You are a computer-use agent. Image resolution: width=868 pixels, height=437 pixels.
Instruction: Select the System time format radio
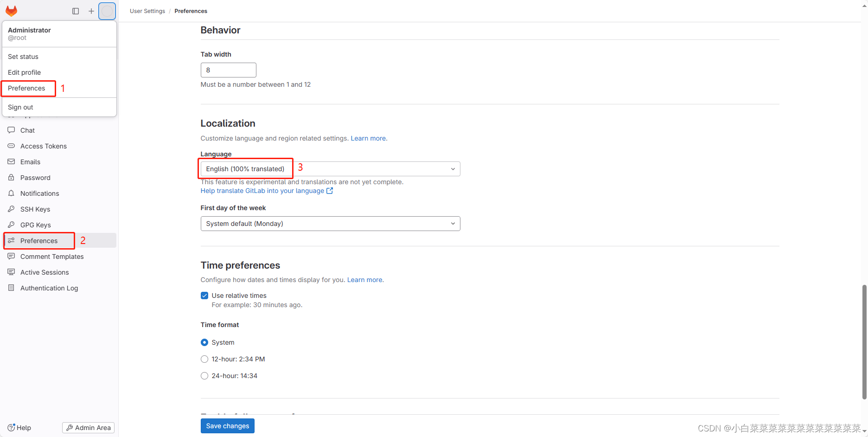click(204, 342)
